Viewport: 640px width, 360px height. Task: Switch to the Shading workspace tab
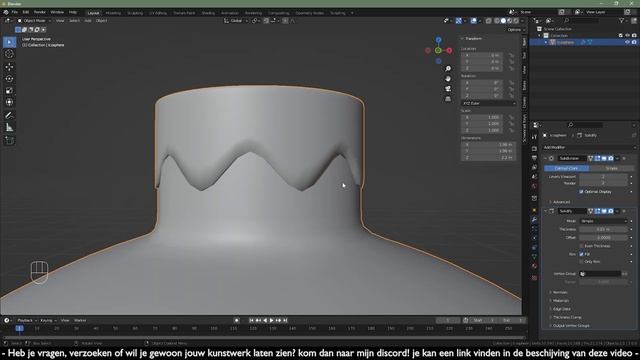click(208, 13)
